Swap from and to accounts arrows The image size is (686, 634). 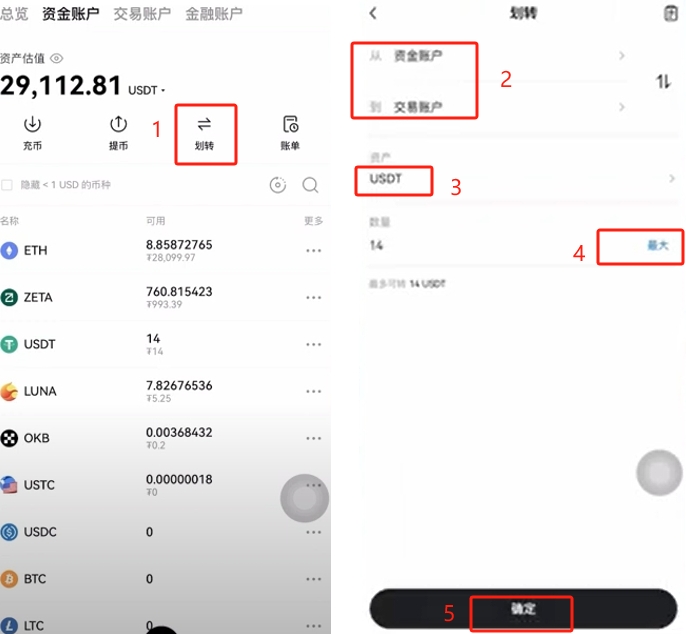pos(663,81)
